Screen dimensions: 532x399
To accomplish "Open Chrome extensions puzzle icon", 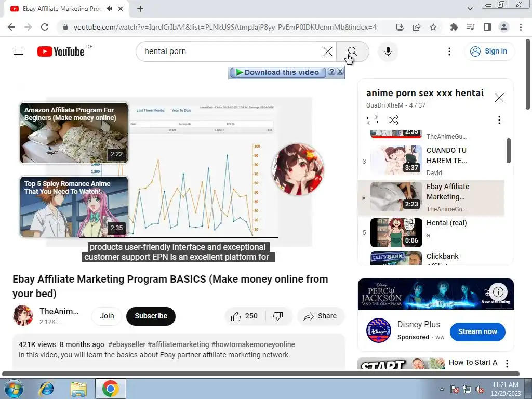I will (454, 27).
